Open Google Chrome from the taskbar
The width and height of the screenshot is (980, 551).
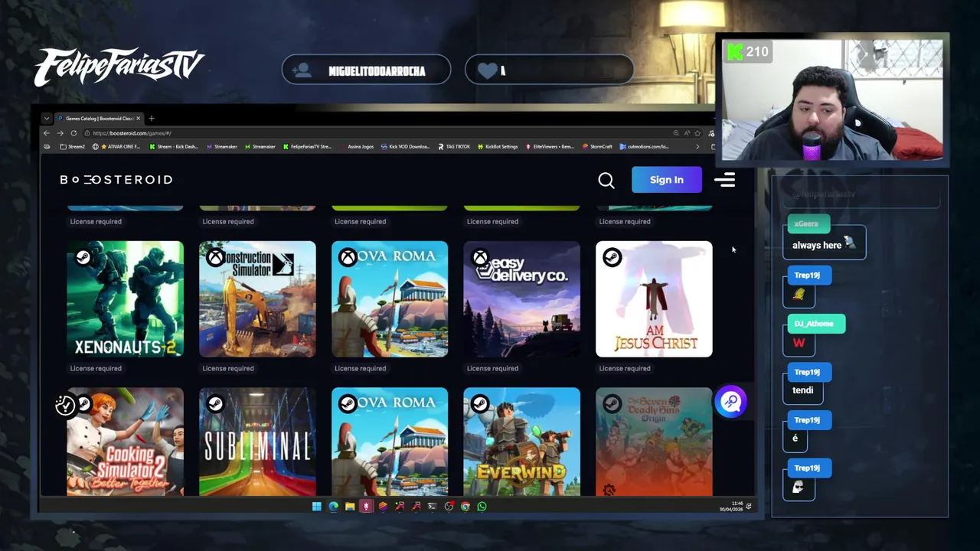(465, 506)
